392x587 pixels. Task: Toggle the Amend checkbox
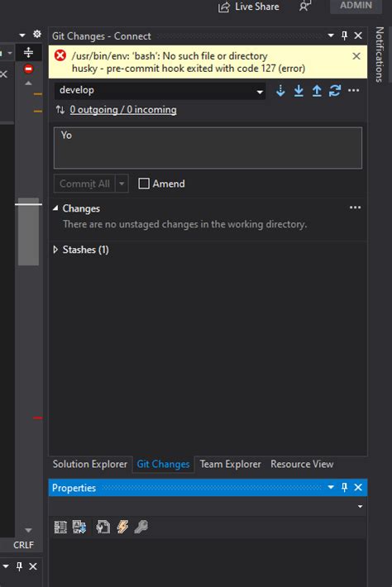pyautogui.click(x=144, y=184)
